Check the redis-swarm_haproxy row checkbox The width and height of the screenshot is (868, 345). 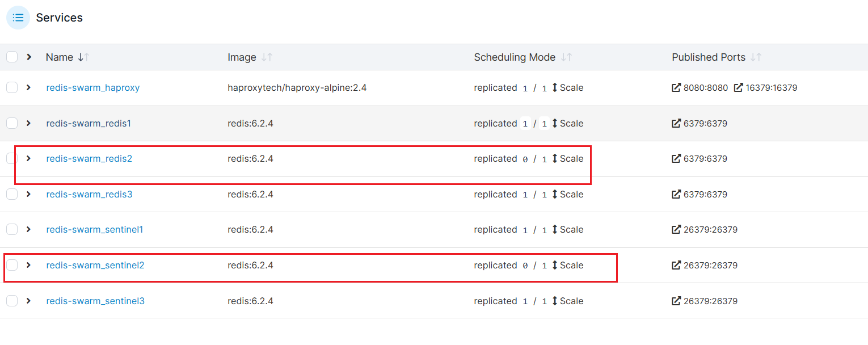(12, 87)
